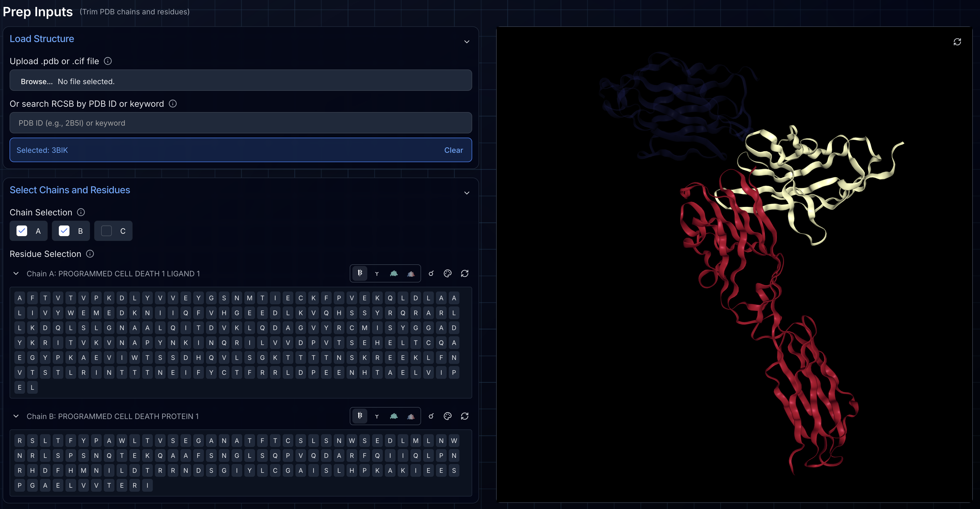980x509 pixels.
Task: Pick the teal surface view for Chain A
Action: [394, 273]
